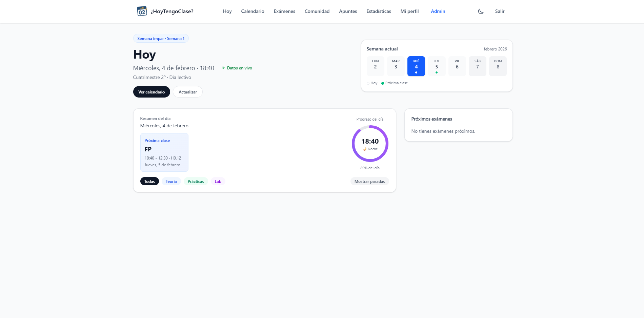
Task: Select the Todas filter chip
Action: tap(149, 182)
